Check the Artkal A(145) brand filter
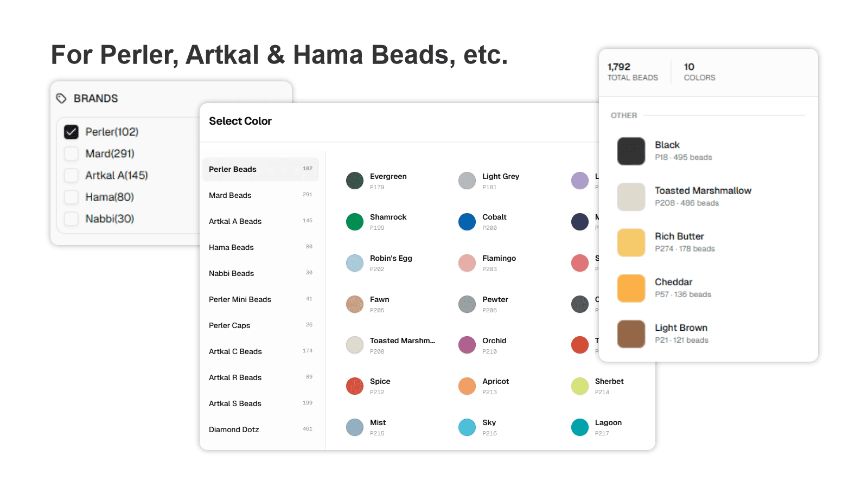The width and height of the screenshot is (868, 488). [71, 175]
